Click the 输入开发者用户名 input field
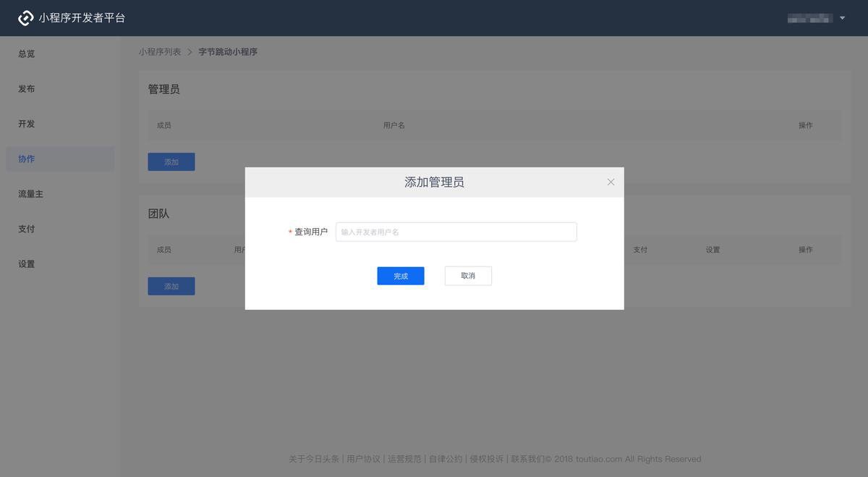The height and width of the screenshot is (477, 868). coord(456,232)
